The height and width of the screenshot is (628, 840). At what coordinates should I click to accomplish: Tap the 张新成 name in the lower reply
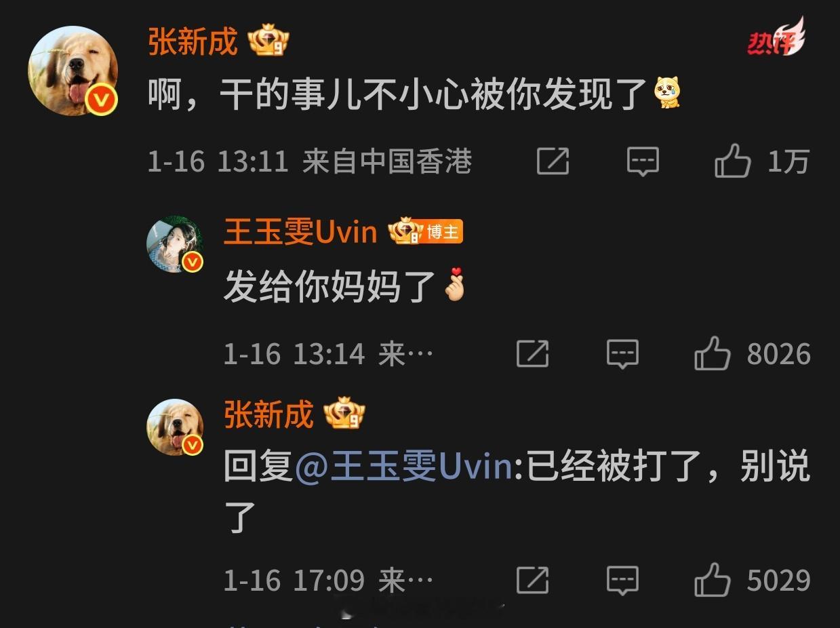pos(268,414)
